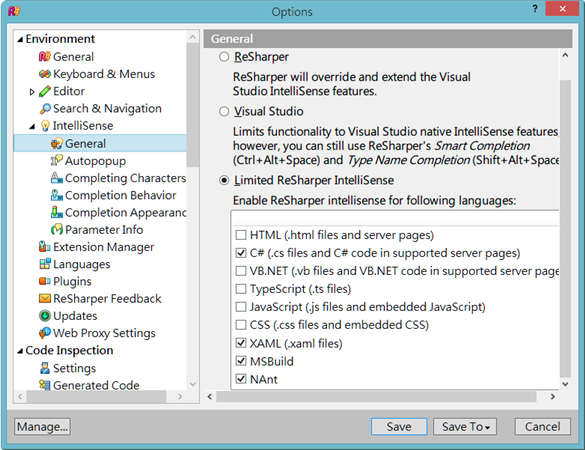Click the Plugins icon
This screenshot has width=585, height=450.
45,281
